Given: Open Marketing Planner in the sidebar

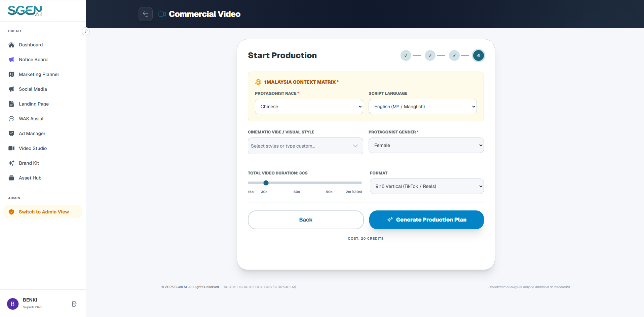Looking at the screenshot, I should click(x=43, y=74).
